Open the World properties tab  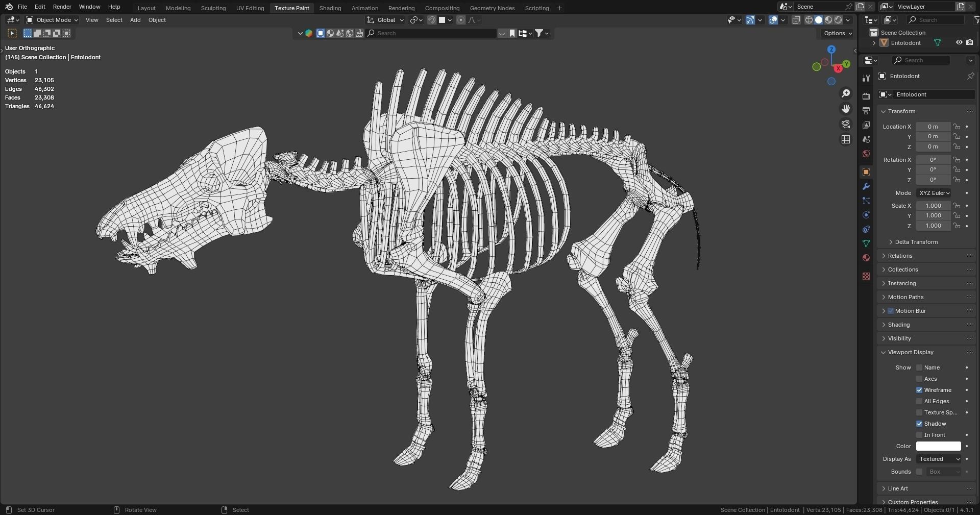pos(866,154)
